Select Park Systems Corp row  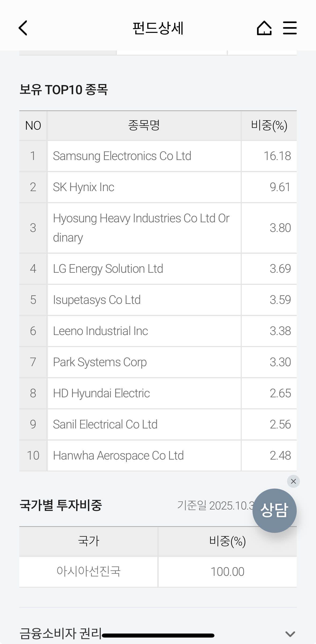100,362
